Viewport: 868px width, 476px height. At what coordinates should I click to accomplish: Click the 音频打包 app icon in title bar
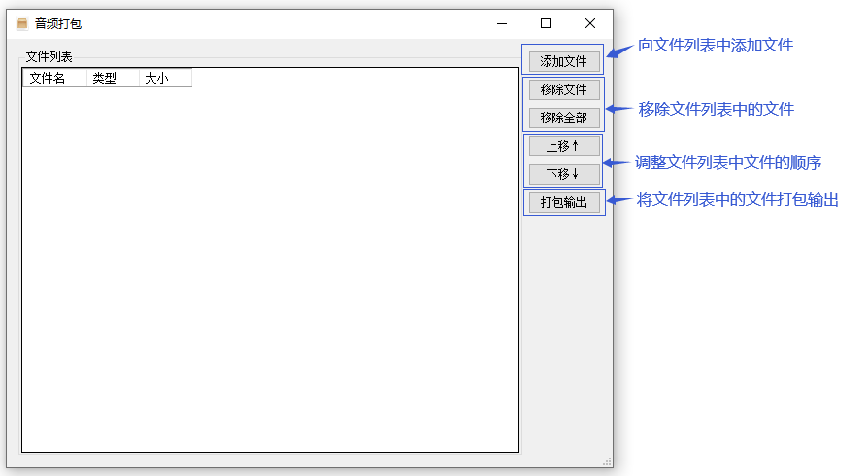tap(22, 24)
